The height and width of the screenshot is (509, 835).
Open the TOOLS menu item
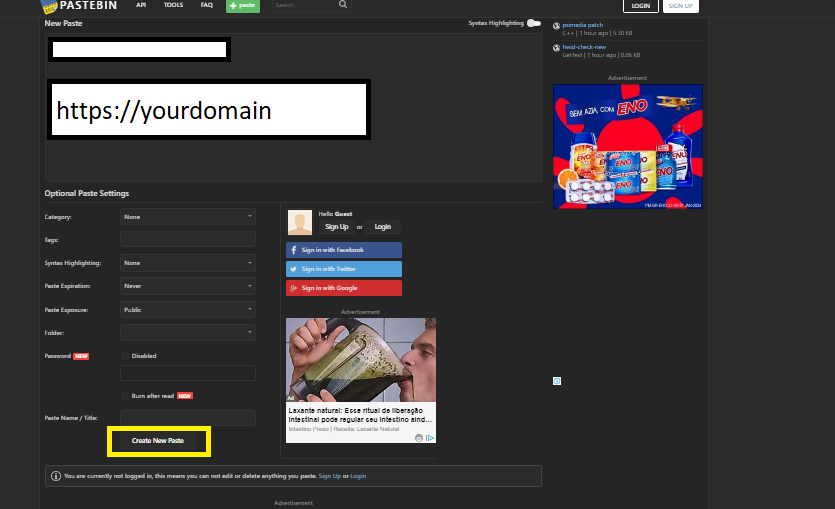173,5
